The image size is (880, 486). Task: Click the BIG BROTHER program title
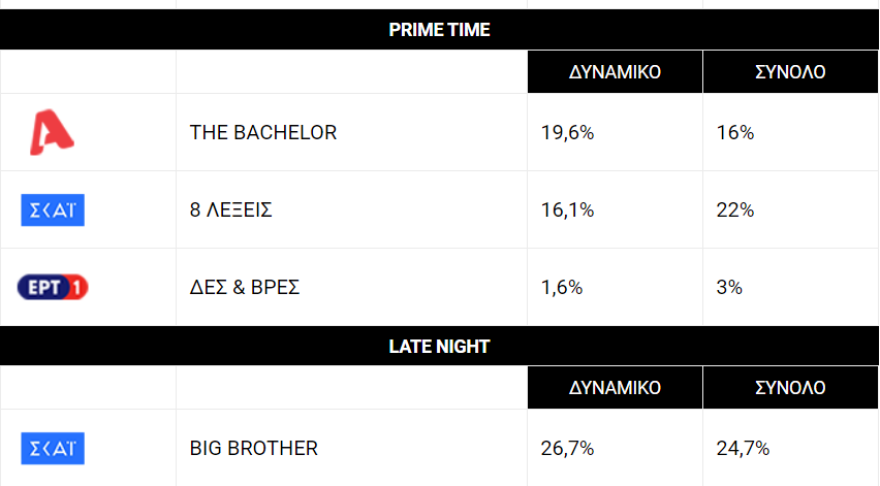(x=254, y=448)
